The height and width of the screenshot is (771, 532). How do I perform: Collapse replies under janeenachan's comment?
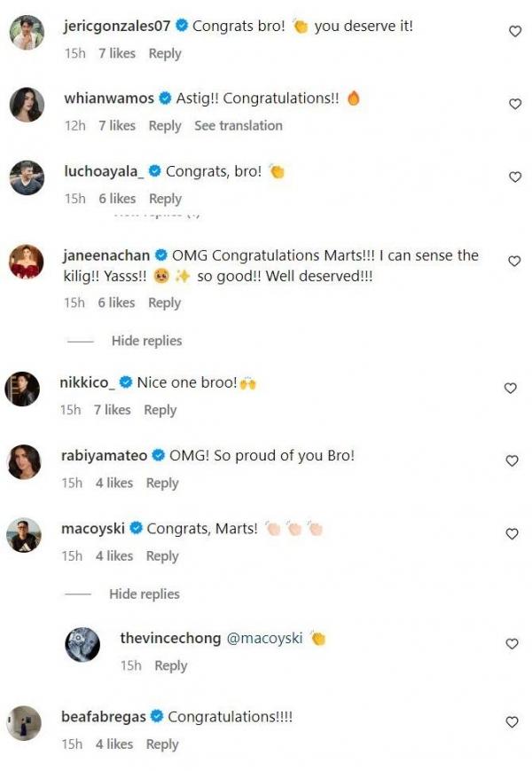coord(146,341)
